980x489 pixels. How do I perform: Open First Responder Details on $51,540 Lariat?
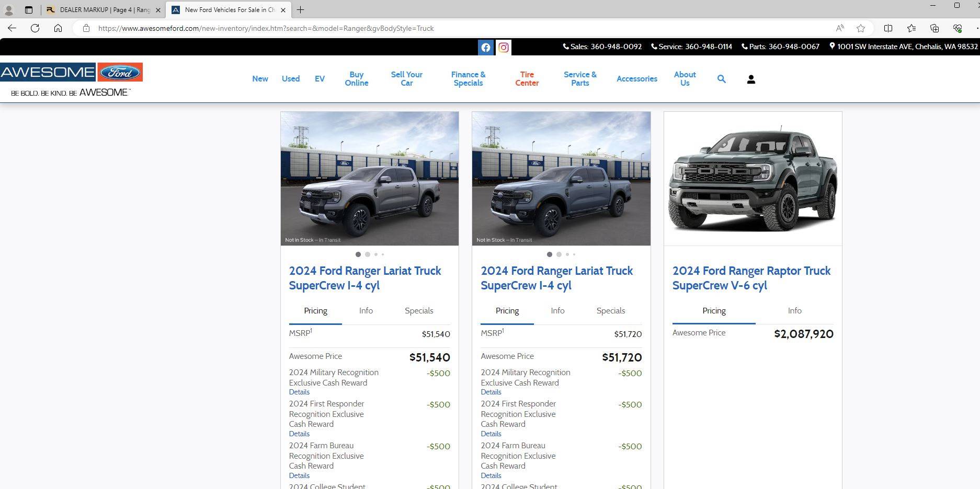299,434
